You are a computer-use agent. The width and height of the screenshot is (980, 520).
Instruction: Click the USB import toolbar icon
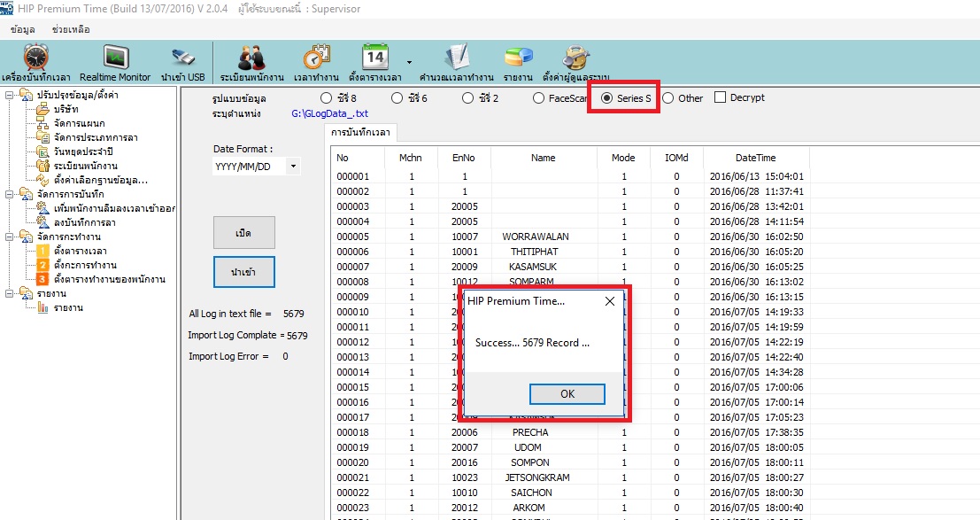pyautogui.click(x=182, y=63)
